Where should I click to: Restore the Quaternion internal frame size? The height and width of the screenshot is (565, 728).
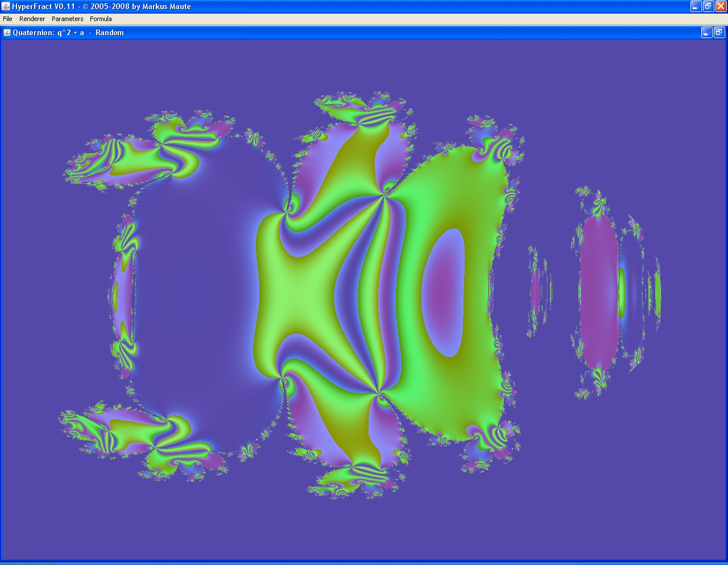718,32
